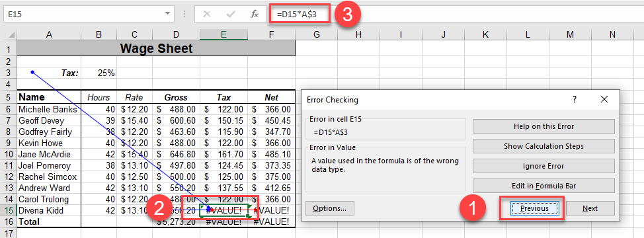Select row 16 header
Image resolution: width=644 pixels, height=238 pixels.
8,221
